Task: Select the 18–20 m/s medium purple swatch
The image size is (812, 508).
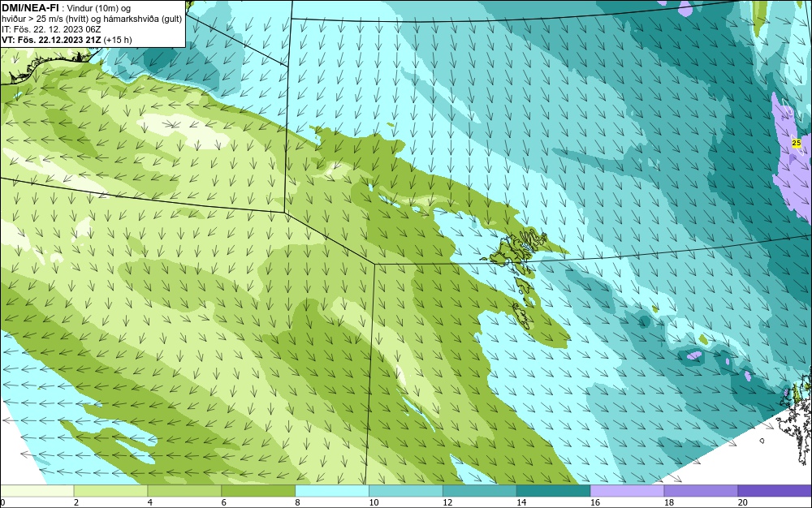Action: pos(702,491)
